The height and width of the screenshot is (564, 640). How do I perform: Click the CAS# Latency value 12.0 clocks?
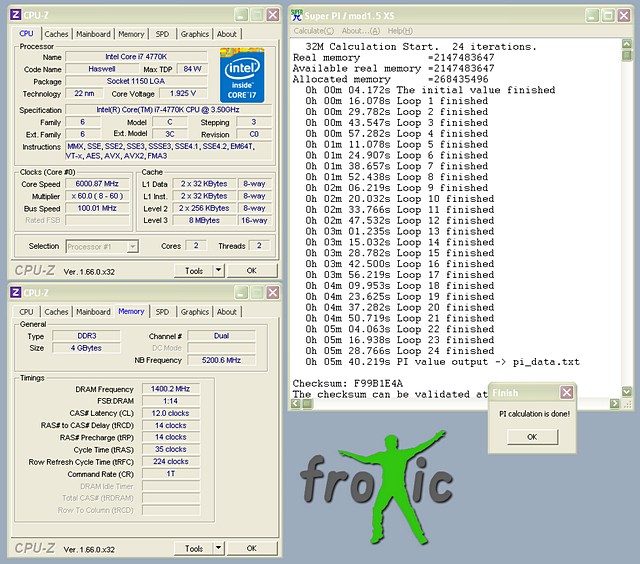tap(171, 413)
